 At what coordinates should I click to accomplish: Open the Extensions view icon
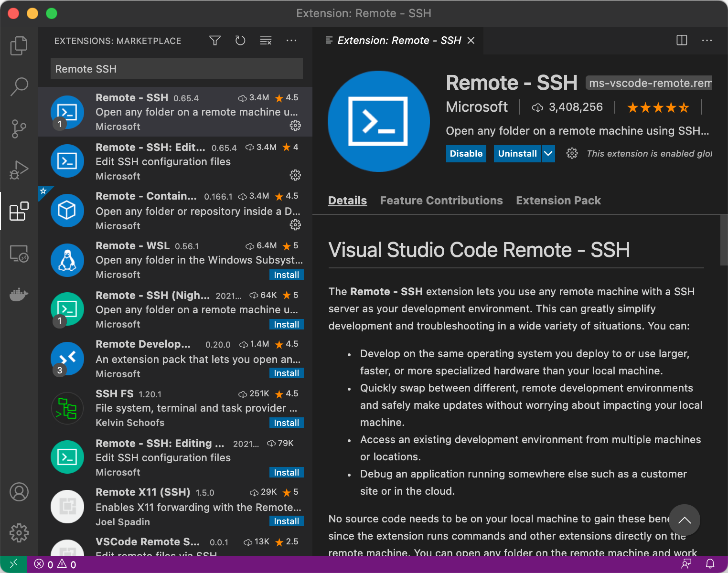click(x=19, y=211)
